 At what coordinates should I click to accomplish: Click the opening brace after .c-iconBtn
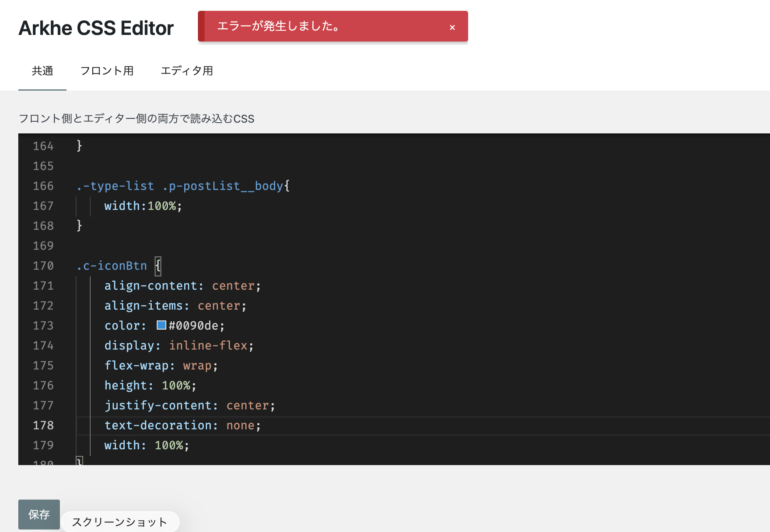pos(158,266)
